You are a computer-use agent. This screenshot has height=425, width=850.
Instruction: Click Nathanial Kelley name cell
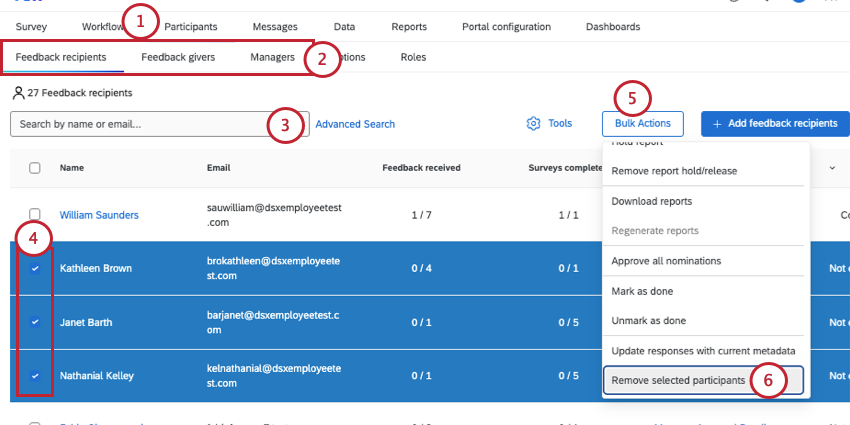[x=96, y=376]
